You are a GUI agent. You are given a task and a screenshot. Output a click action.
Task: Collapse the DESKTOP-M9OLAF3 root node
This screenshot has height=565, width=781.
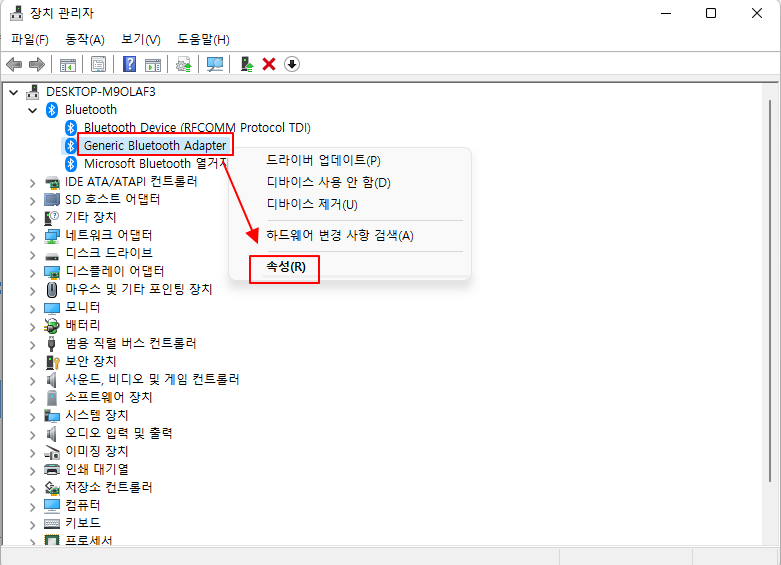tap(14, 92)
